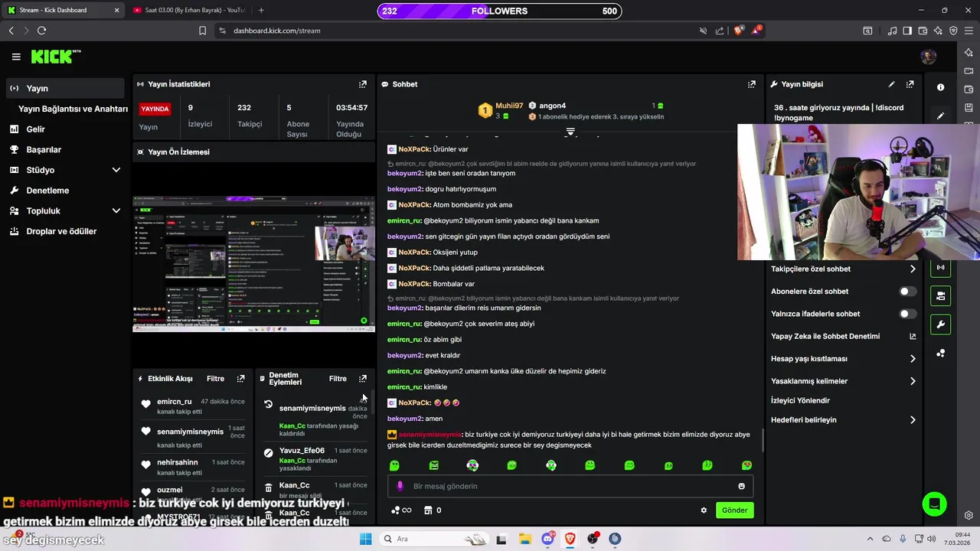Click the Kick logo
The height and width of the screenshot is (551, 980).
pos(56,57)
